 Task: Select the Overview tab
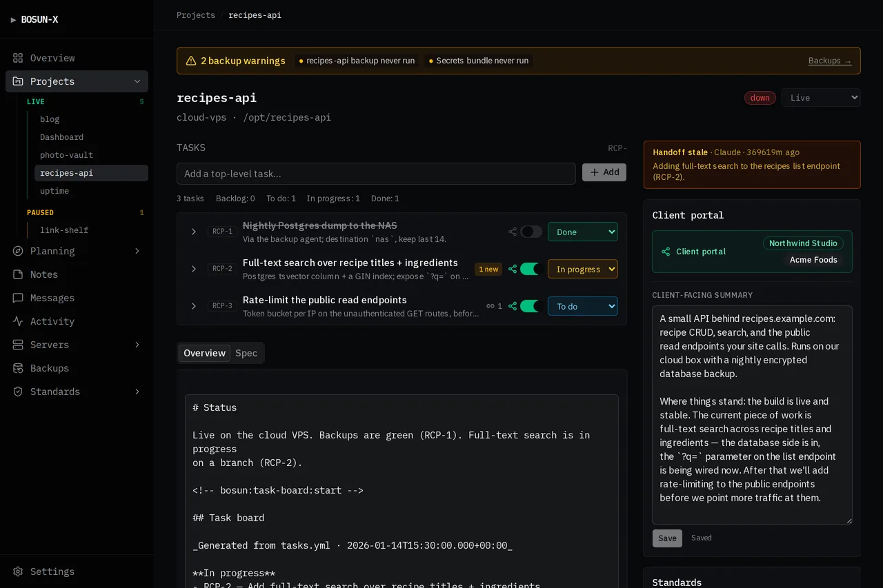point(204,353)
